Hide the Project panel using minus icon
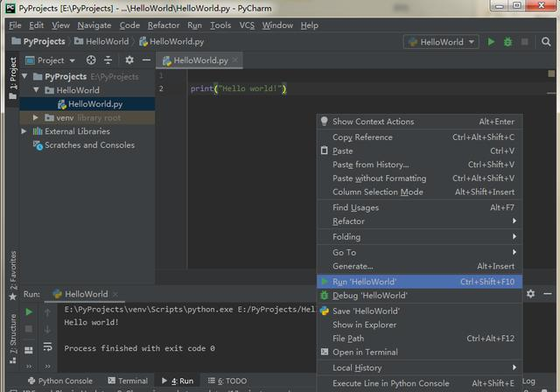 point(146,60)
